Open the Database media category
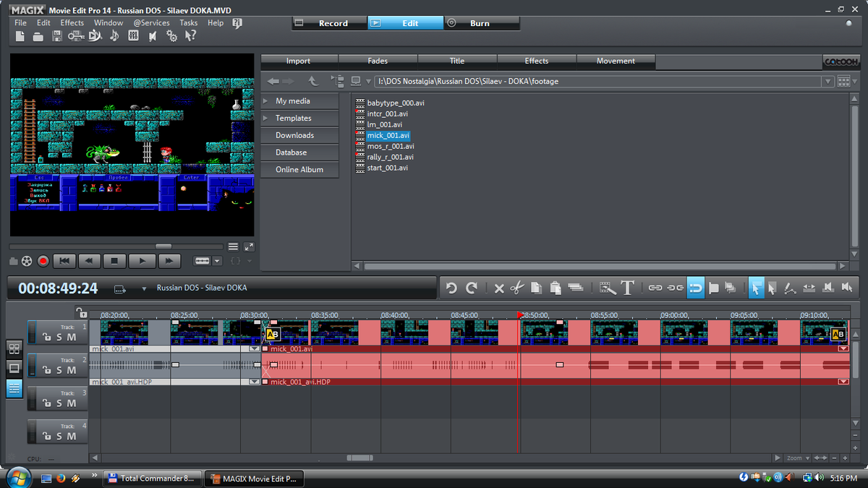The width and height of the screenshot is (868, 488). pyautogui.click(x=300, y=153)
